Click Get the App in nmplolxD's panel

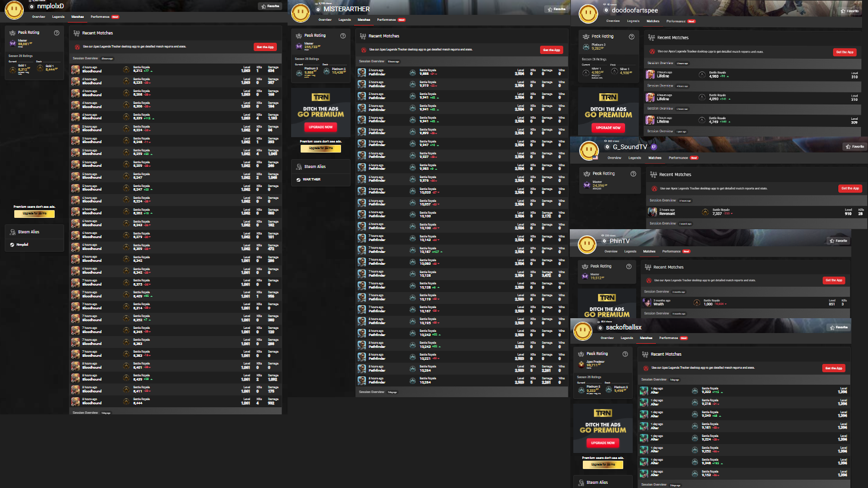coord(265,47)
